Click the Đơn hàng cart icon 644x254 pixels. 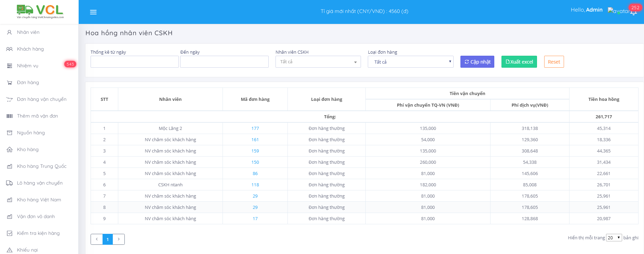pos(10,83)
